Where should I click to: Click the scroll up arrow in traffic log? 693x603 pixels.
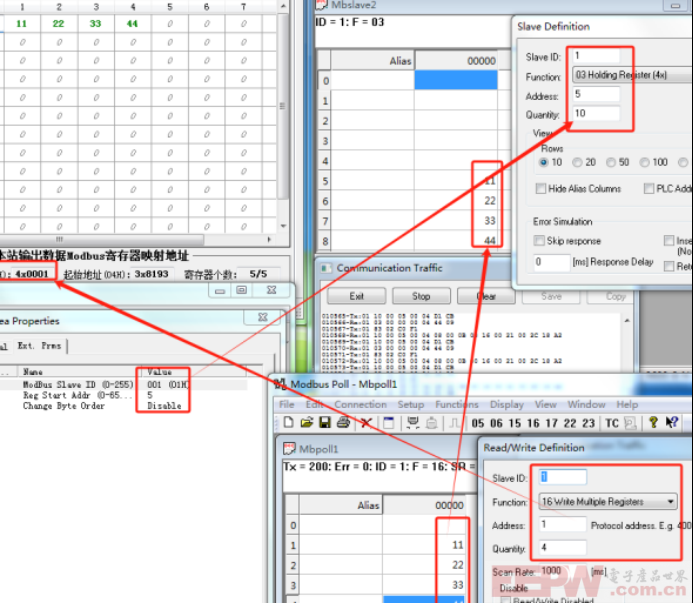tap(627, 320)
